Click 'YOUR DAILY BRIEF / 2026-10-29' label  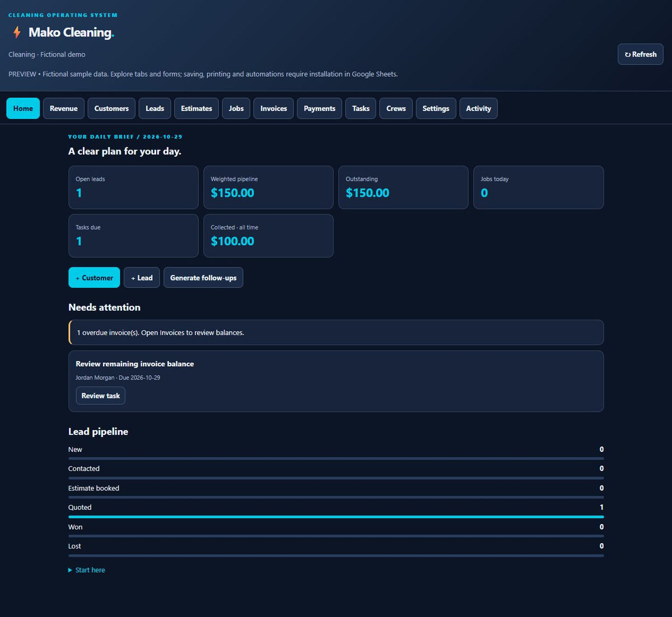pos(125,137)
